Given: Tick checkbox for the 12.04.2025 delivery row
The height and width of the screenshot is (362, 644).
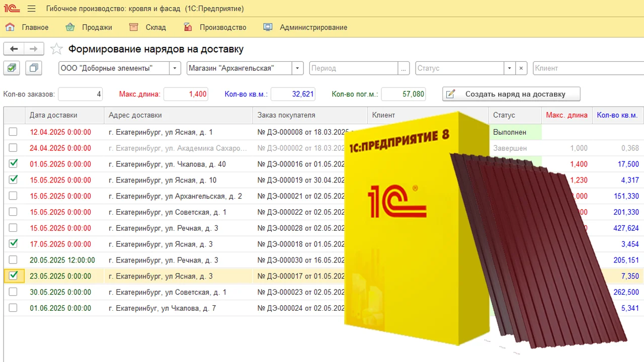Looking at the screenshot, I should click(13, 132).
